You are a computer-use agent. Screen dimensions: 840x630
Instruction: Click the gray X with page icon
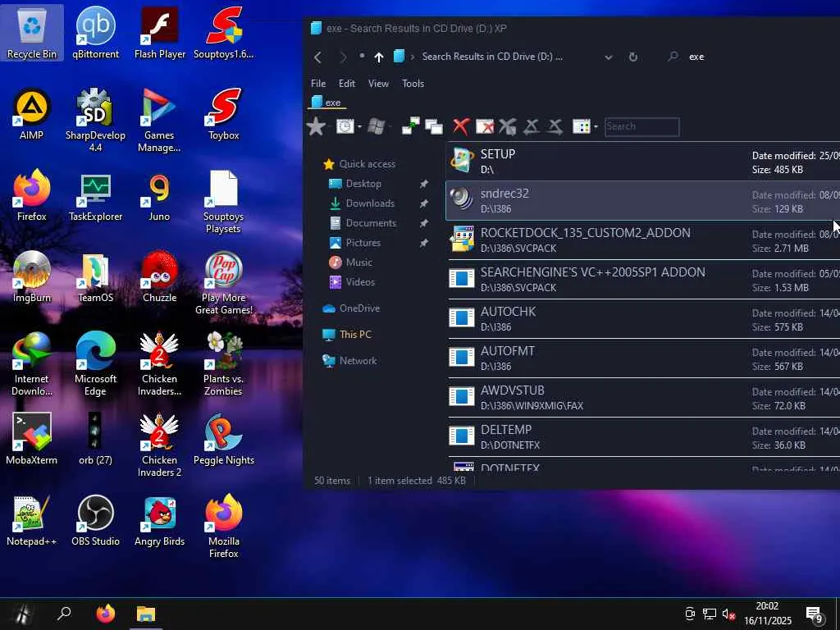tap(507, 126)
